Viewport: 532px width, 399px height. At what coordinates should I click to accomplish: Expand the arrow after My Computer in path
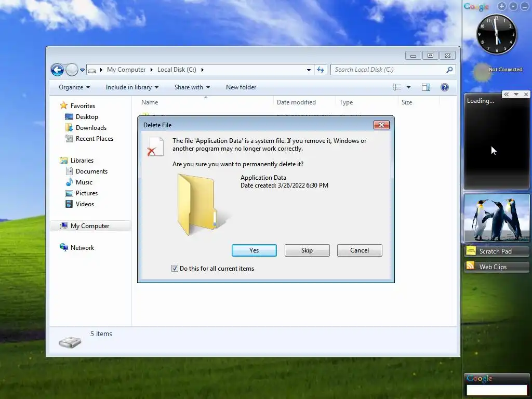(x=151, y=70)
